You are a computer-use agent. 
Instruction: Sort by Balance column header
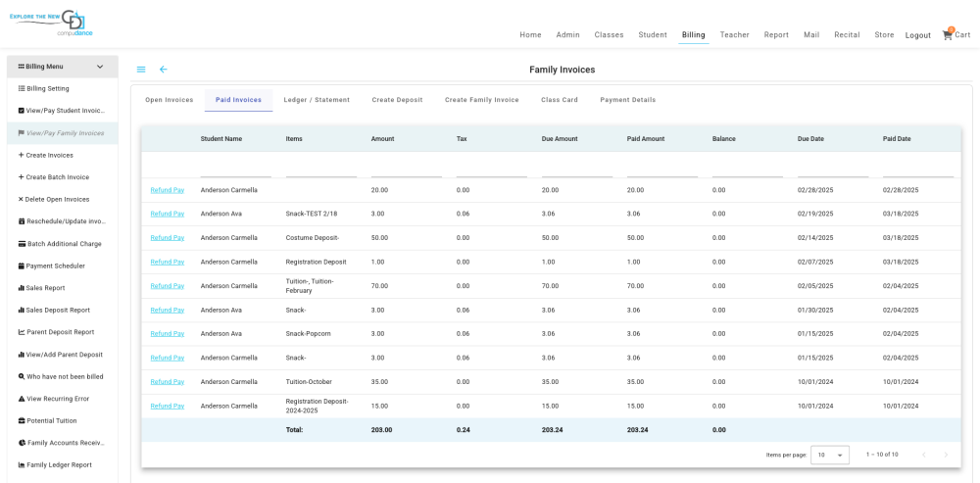click(x=724, y=139)
